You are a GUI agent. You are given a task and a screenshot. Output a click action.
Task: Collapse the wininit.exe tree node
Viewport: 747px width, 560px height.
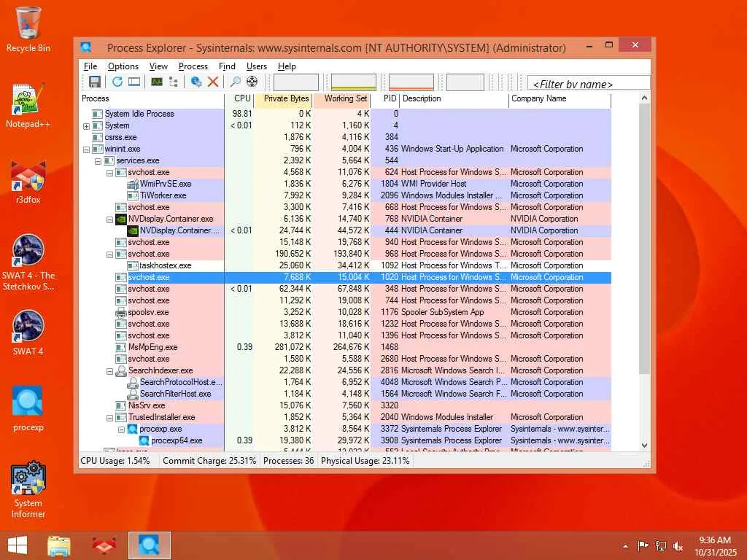86,149
